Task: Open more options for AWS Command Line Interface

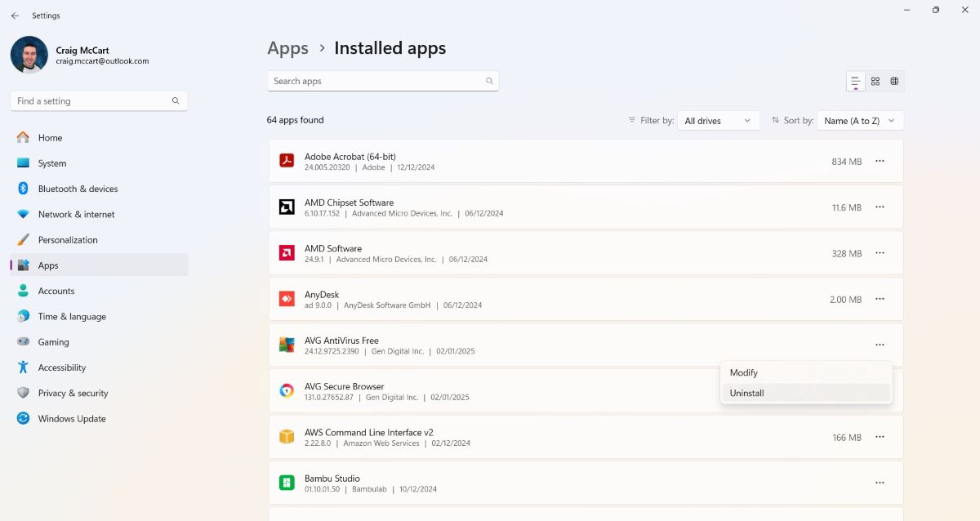Action: pos(880,437)
